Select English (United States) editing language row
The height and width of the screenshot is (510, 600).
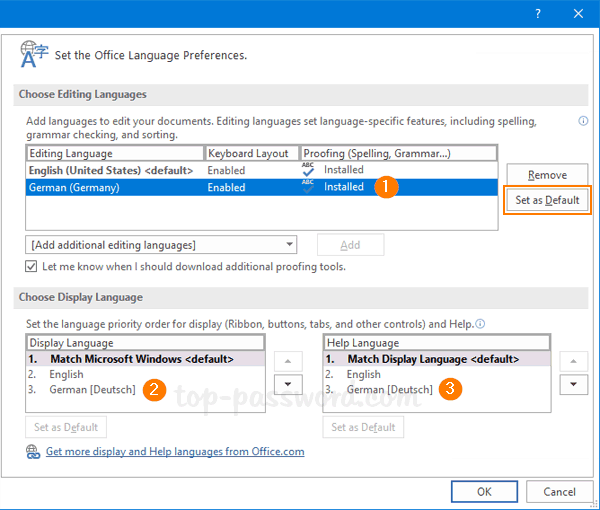coord(110,171)
